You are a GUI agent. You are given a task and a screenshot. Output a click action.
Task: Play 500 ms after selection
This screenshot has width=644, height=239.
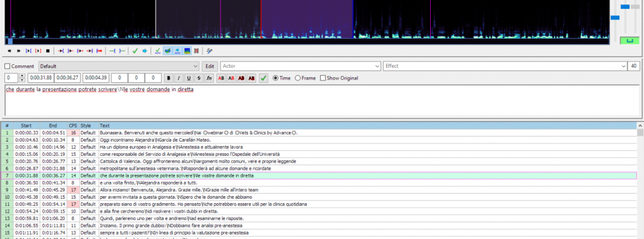click(x=70, y=51)
